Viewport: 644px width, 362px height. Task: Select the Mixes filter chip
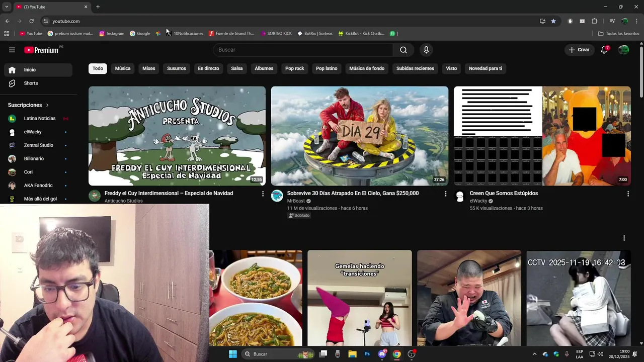tap(148, 68)
